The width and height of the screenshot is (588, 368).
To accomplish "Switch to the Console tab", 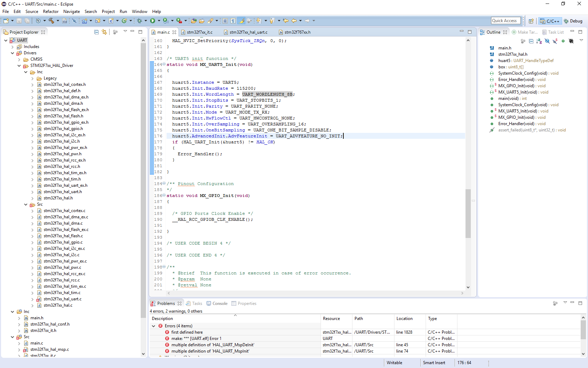I will click(217, 304).
